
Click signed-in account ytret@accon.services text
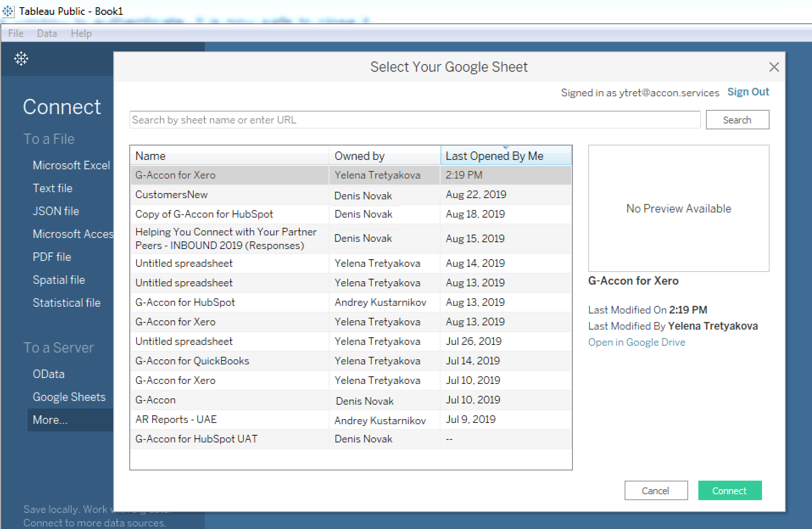[669, 93]
